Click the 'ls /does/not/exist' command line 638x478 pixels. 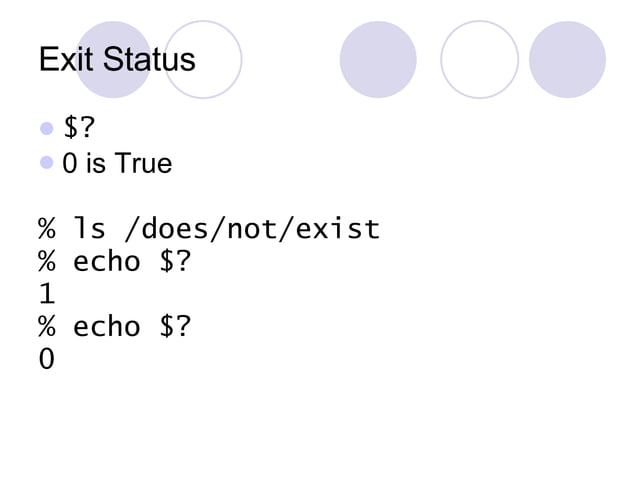(x=209, y=229)
